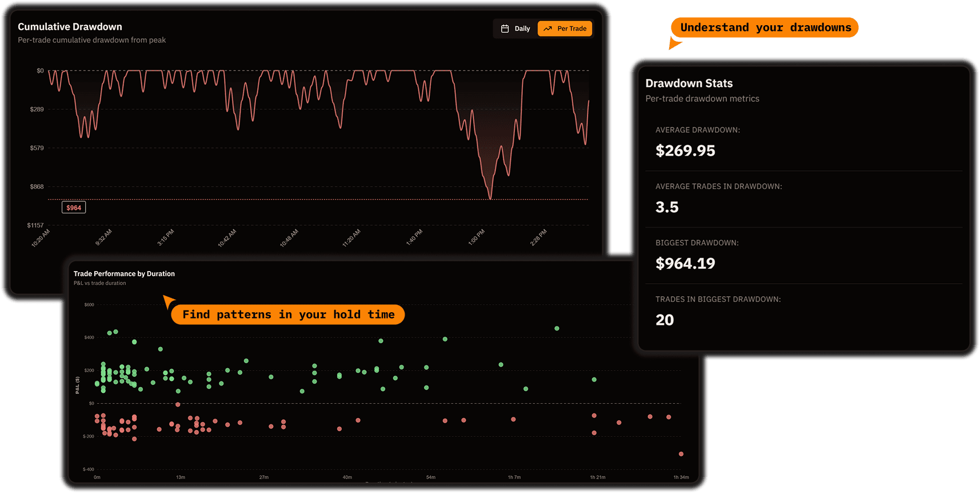This screenshot has width=980, height=493.
Task: Click the $0 label on scatter chart
Action: point(91,404)
